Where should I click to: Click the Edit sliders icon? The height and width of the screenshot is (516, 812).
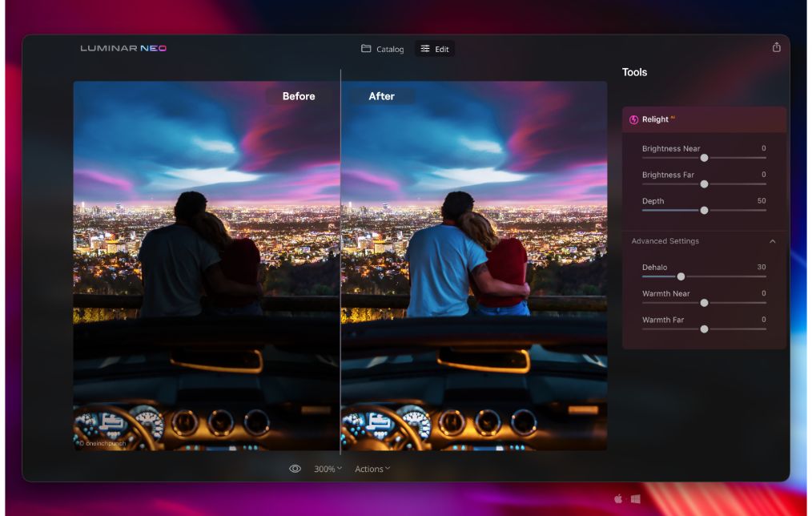tap(425, 49)
